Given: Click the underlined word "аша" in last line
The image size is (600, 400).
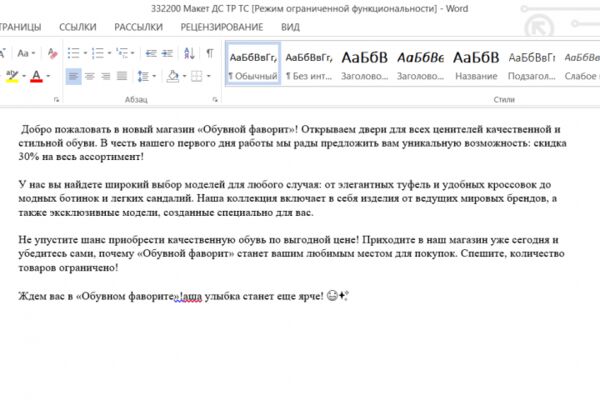Looking at the screenshot, I should [x=192, y=297].
